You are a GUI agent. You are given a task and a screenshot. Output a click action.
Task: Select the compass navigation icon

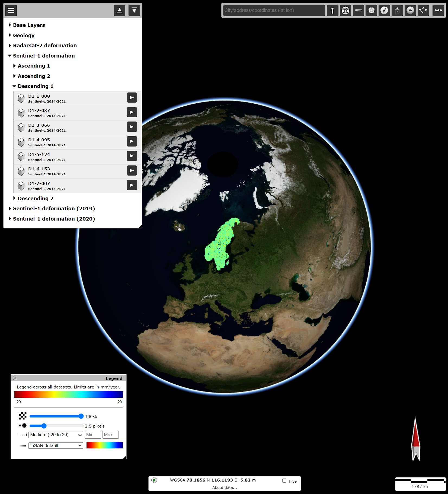pyautogui.click(x=384, y=11)
